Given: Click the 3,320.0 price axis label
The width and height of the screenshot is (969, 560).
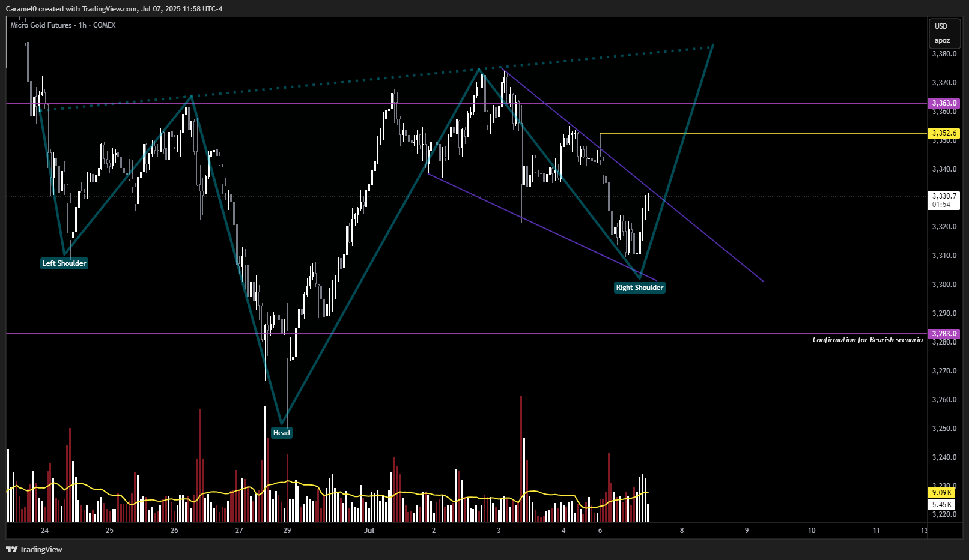Looking at the screenshot, I should pos(944,227).
